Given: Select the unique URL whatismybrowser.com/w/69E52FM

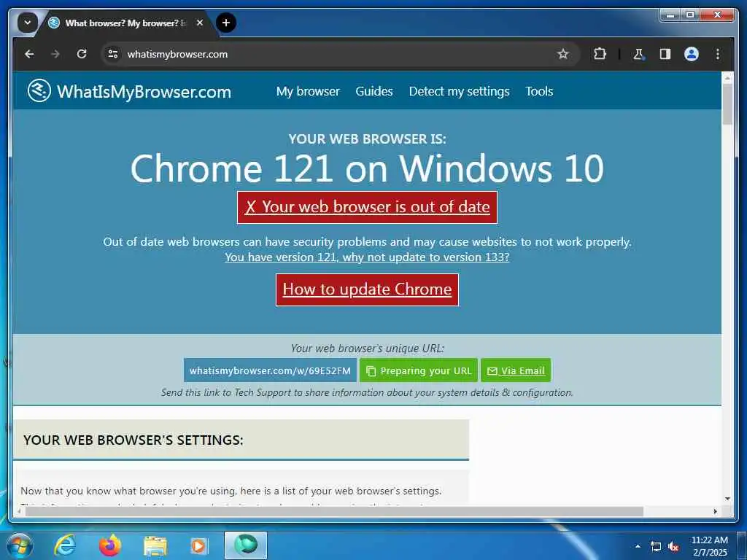Looking at the screenshot, I should pyautogui.click(x=270, y=370).
